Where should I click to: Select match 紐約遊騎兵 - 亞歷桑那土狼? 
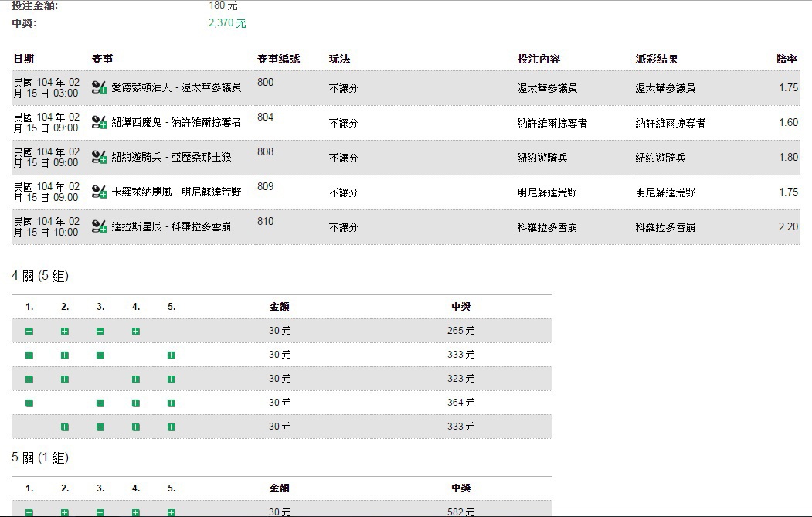point(172,157)
